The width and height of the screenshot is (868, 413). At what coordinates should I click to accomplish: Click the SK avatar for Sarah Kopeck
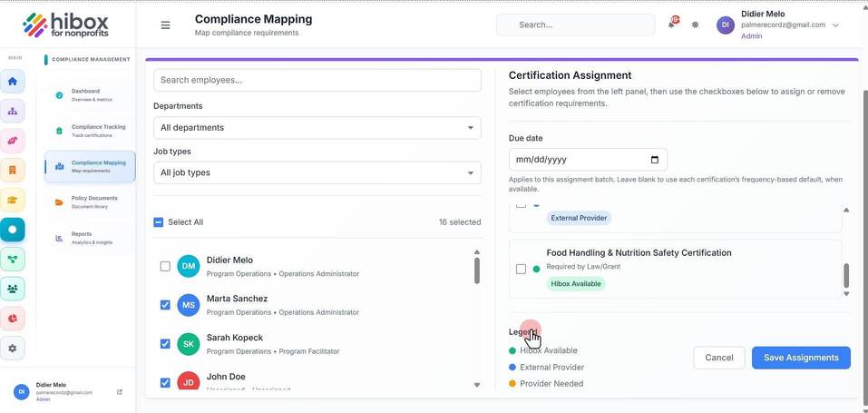(x=189, y=344)
